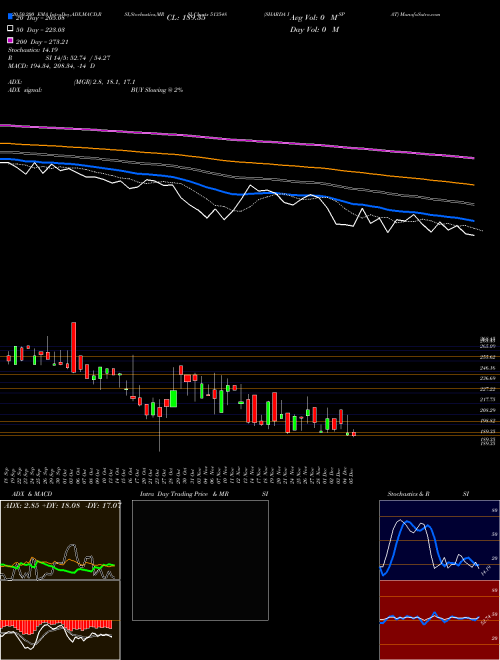500x660 pixels.
Task: Click the 208.29 price axis label
Action: (x=488, y=410)
